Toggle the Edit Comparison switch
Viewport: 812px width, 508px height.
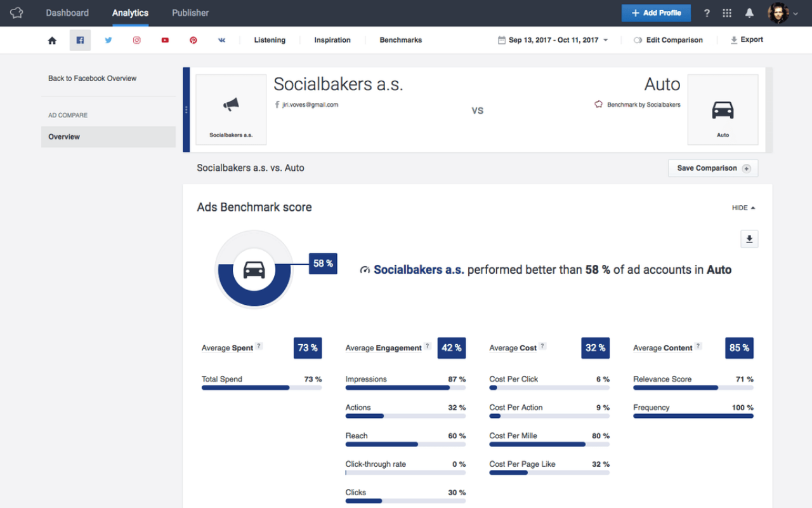pyautogui.click(x=638, y=40)
